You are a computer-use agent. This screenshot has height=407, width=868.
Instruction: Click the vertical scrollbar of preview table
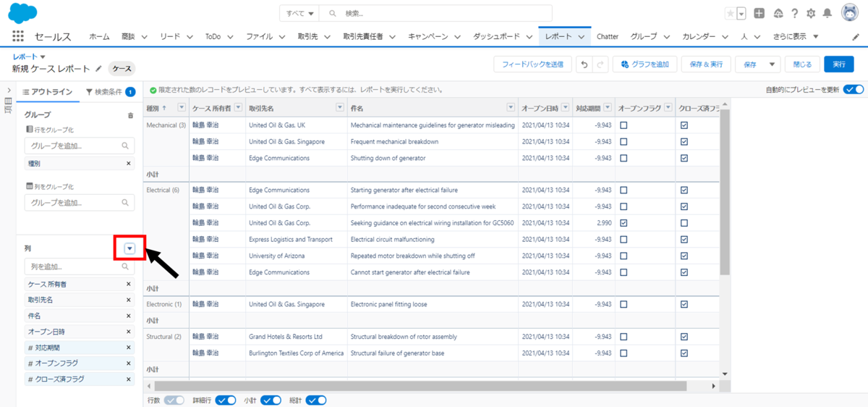click(726, 193)
